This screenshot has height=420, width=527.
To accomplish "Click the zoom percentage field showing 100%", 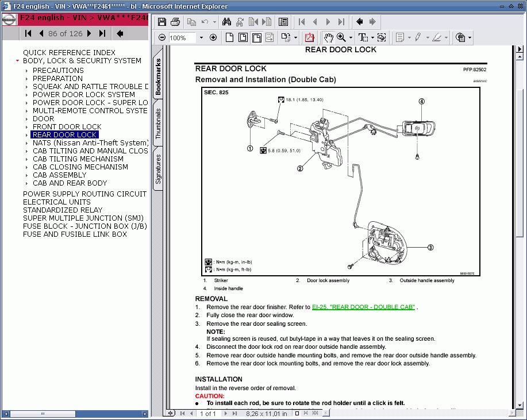I will click(182, 37).
